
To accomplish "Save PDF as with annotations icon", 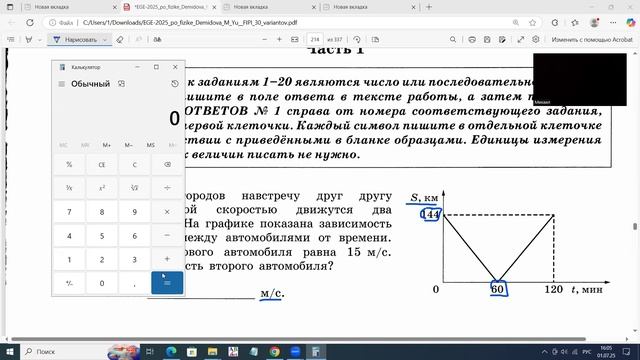I will click(x=502, y=40).
